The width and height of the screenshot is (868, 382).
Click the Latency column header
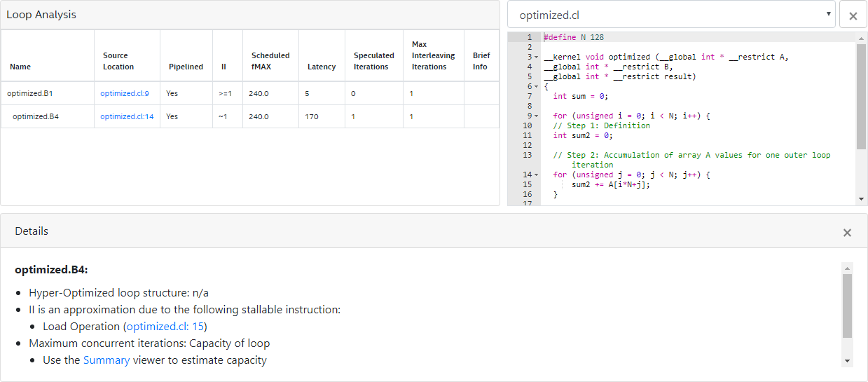[x=321, y=67]
